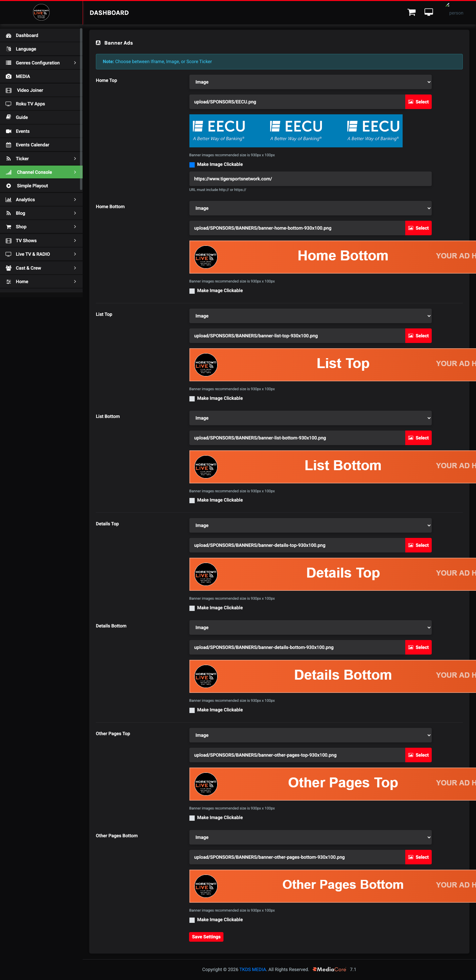
Task: Click the Hometown Live logo in header
Action: click(41, 12)
